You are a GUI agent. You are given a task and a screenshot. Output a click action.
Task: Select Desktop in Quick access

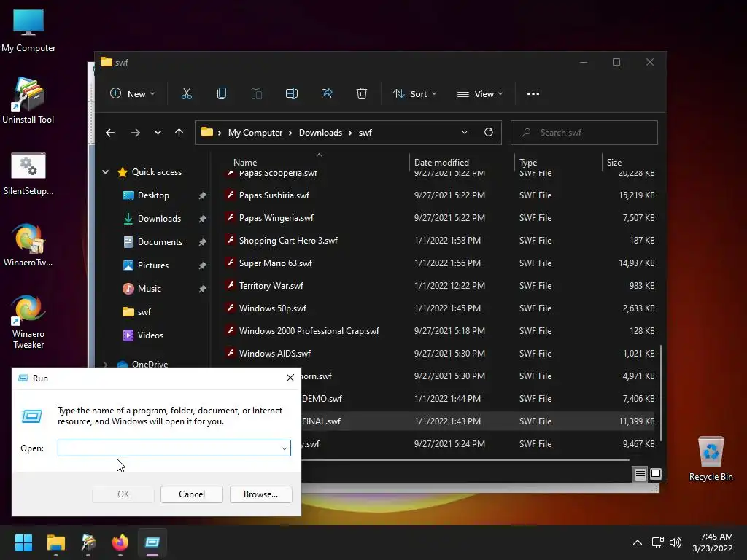coord(153,195)
